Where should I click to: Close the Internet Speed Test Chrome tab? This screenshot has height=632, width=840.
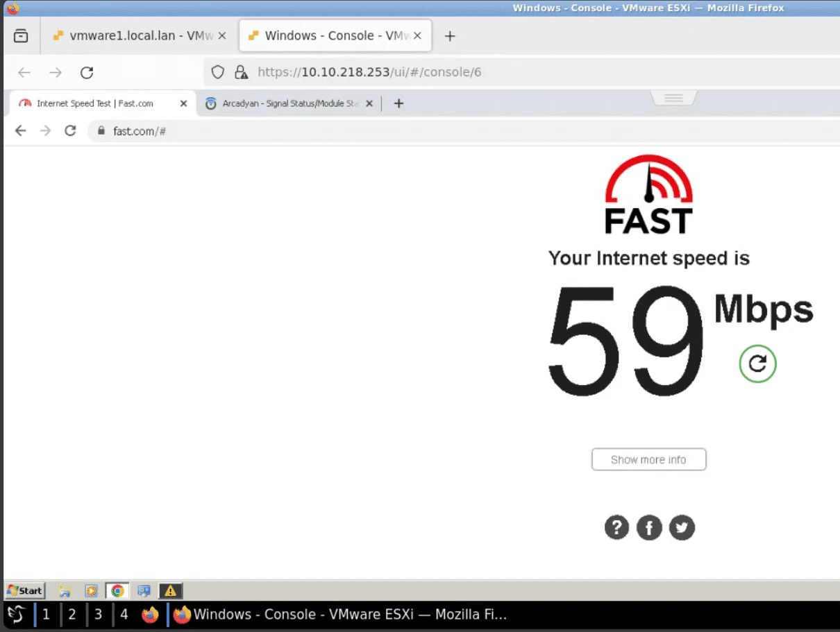point(183,103)
